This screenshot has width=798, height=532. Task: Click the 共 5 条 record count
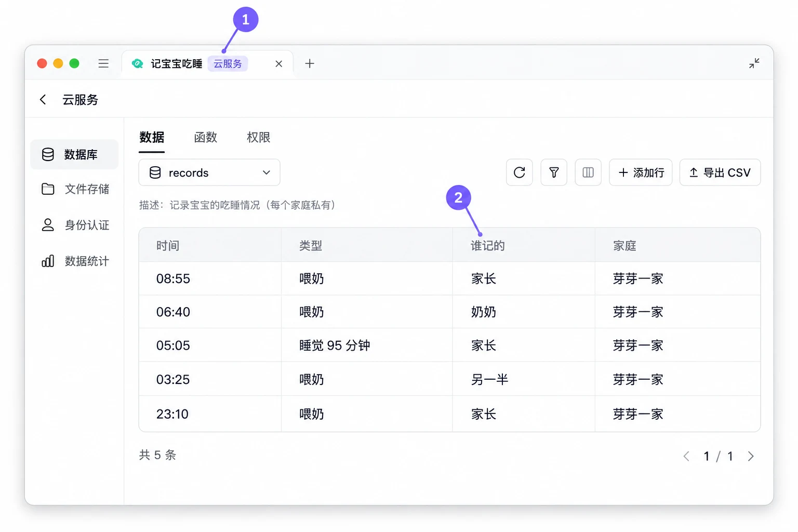(157, 455)
